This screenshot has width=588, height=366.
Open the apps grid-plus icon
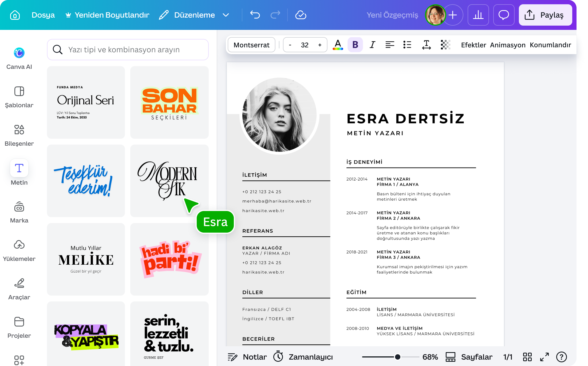(x=19, y=360)
